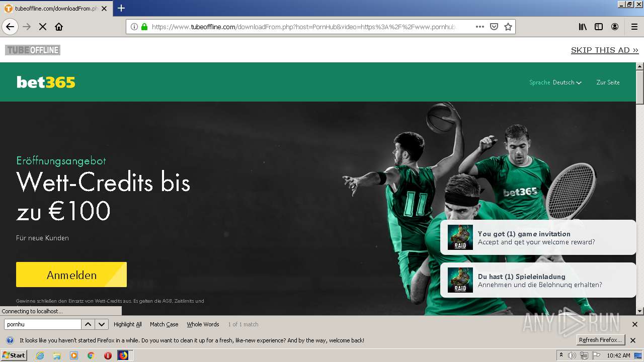
Task: Click the volume speaker tray icon
Action: [x=573, y=355]
